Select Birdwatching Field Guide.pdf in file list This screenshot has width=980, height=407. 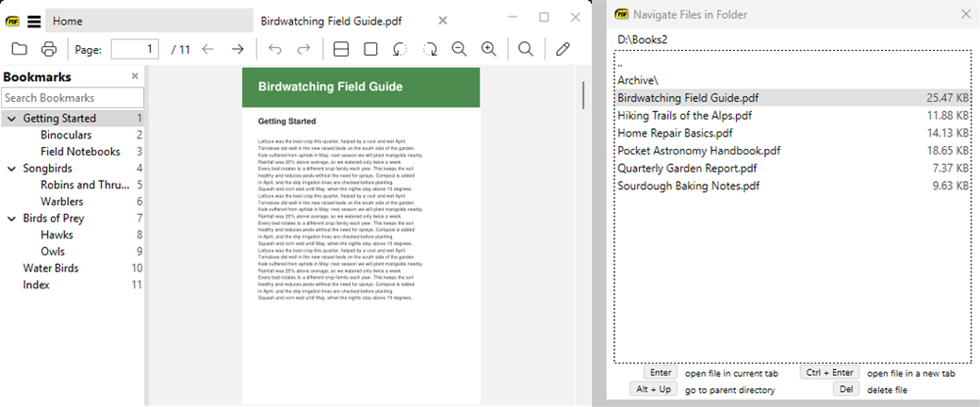click(x=792, y=98)
